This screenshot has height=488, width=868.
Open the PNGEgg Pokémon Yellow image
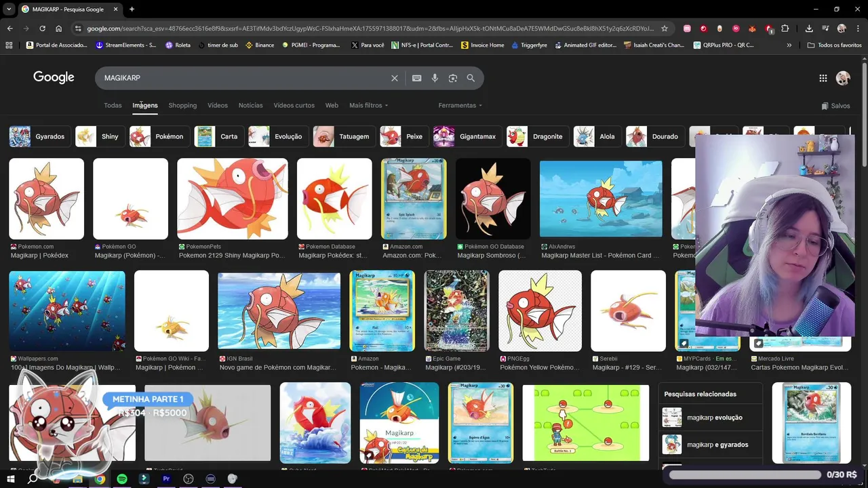coord(540,310)
